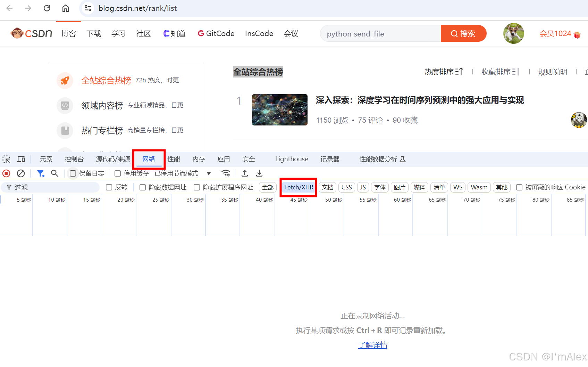Open the 内存 DevTools tab
This screenshot has height=367, width=588.
pos(199,159)
